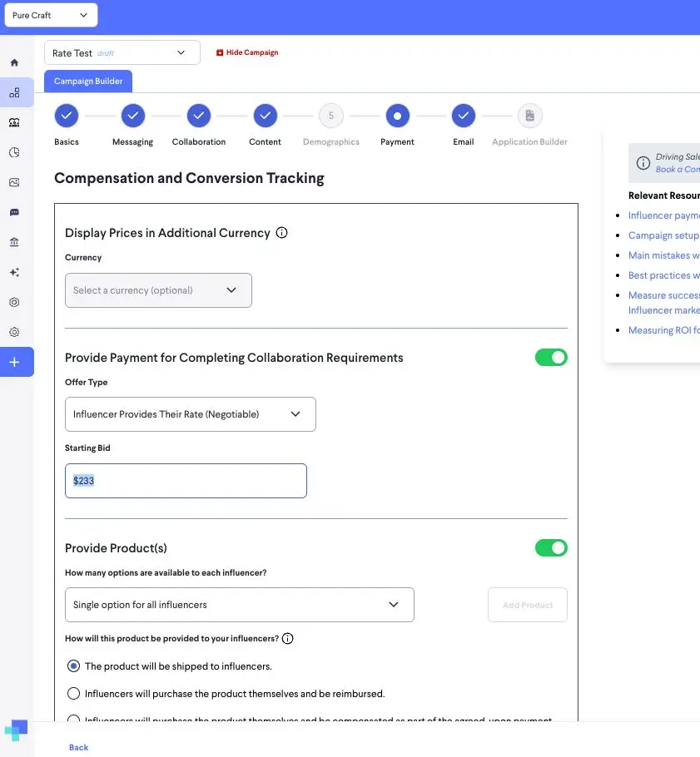Open the Pure Craft brand dropdown
Image resolution: width=700 pixels, height=757 pixels.
click(52, 15)
